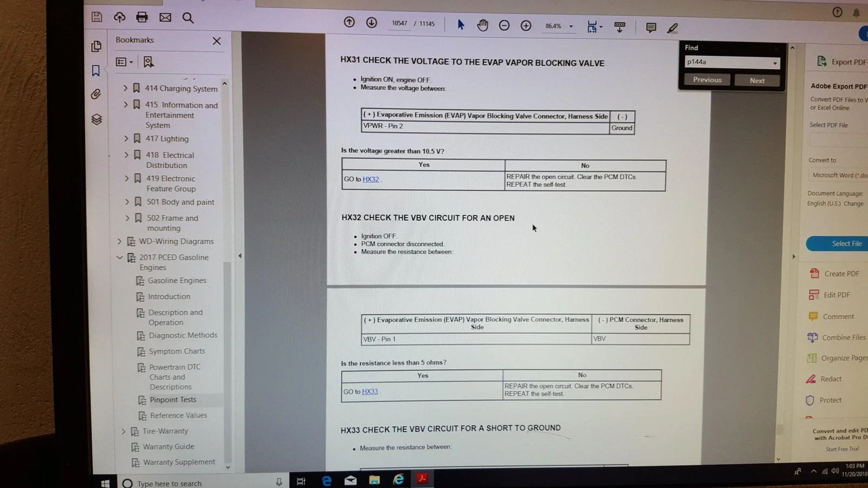Click Windows Start button
The width and height of the screenshot is (868, 488).
pos(105,483)
